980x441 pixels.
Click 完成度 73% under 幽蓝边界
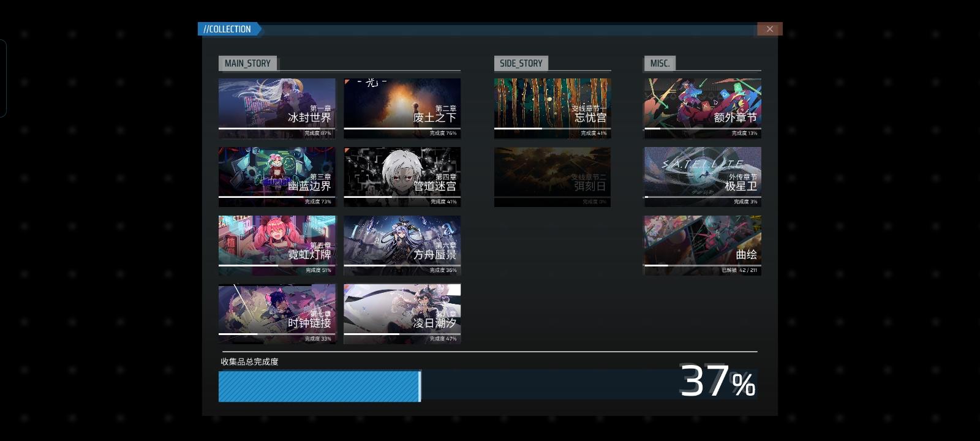click(x=318, y=202)
